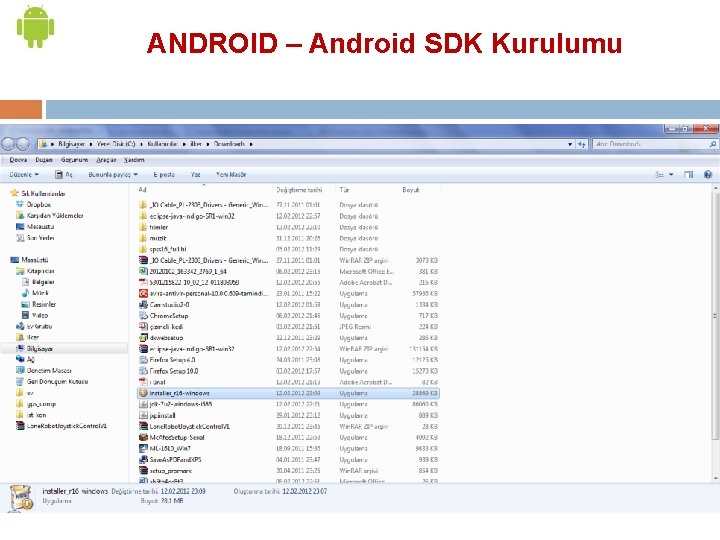The width and height of the screenshot is (720, 540).
Task: Expand breadcrumb arrow after ilker
Action: coord(208,144)
